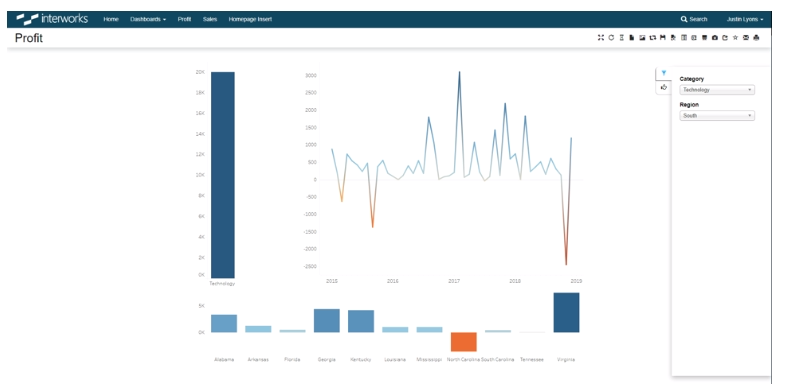This screenshot has width=787, height=392.
Task: Expand the Dashboards menu
Action: point(148,19)
